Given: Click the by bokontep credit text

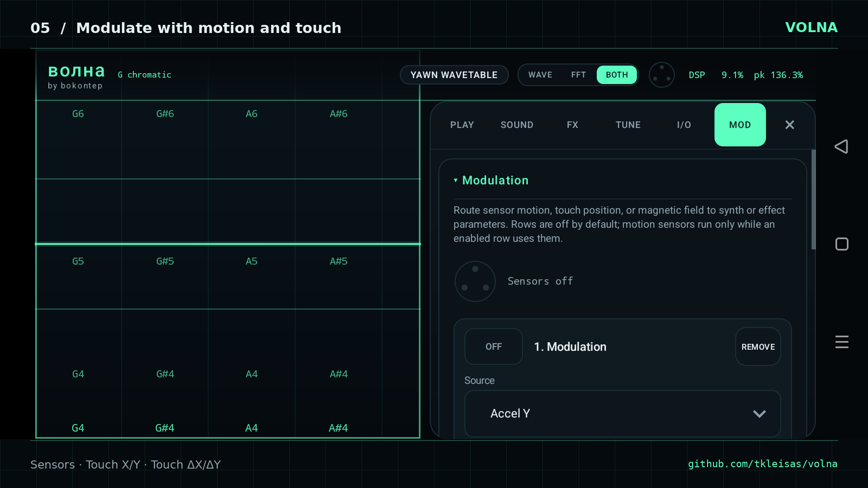Looking at the screenshot, I should pos(75,85).
